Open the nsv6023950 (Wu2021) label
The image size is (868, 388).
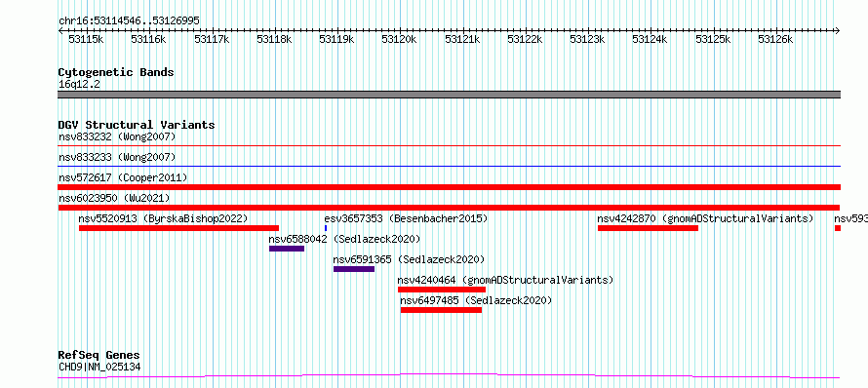pyautogui.click(x=114, y=198)
